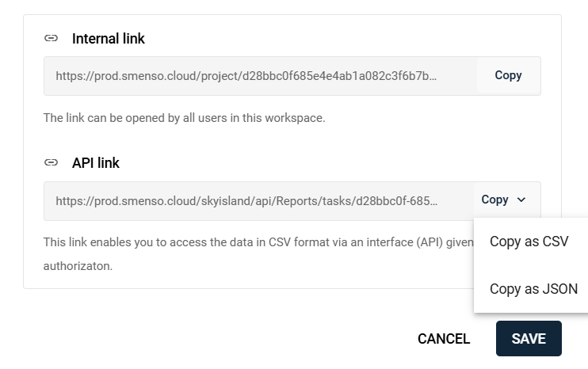Screen dimensions: 588x369
Task: Click the chain icon beside API link
Action: pos(51,162)
